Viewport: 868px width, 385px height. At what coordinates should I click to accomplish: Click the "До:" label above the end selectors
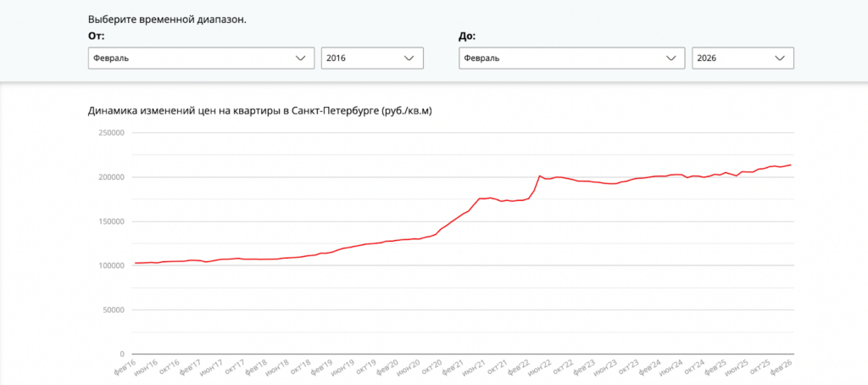coord(467,36)
